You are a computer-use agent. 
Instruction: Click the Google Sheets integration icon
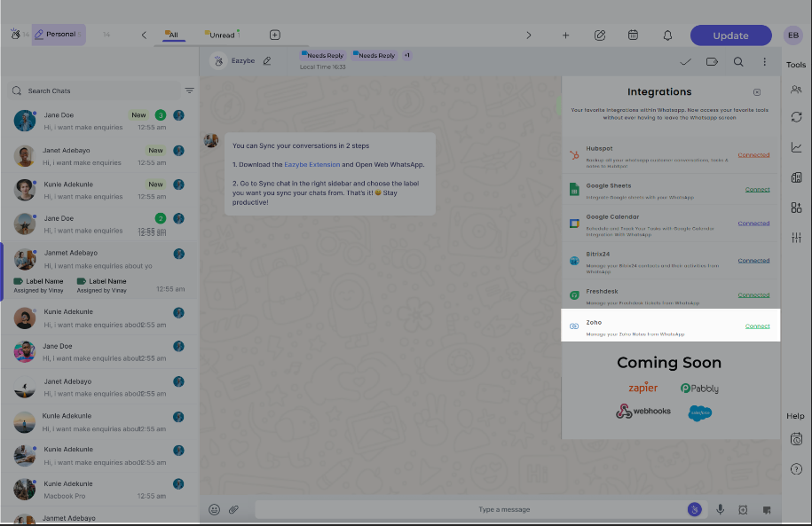point(574,190)
